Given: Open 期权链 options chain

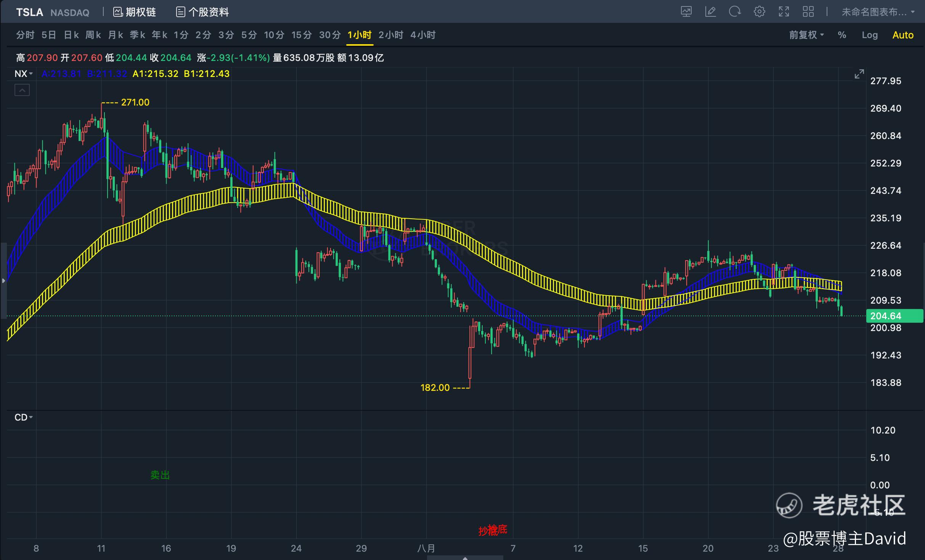Looking at the screenshot, I should click(135, 12).
